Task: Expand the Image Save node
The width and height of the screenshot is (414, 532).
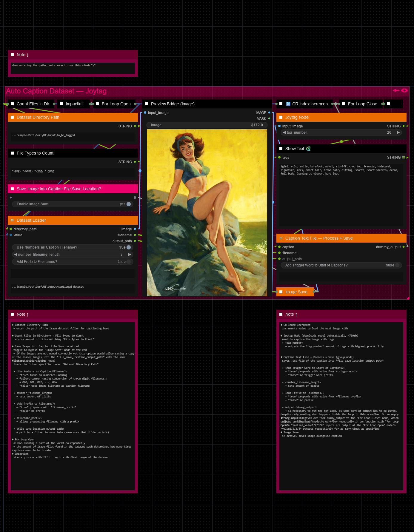Action: pos(281,292)
